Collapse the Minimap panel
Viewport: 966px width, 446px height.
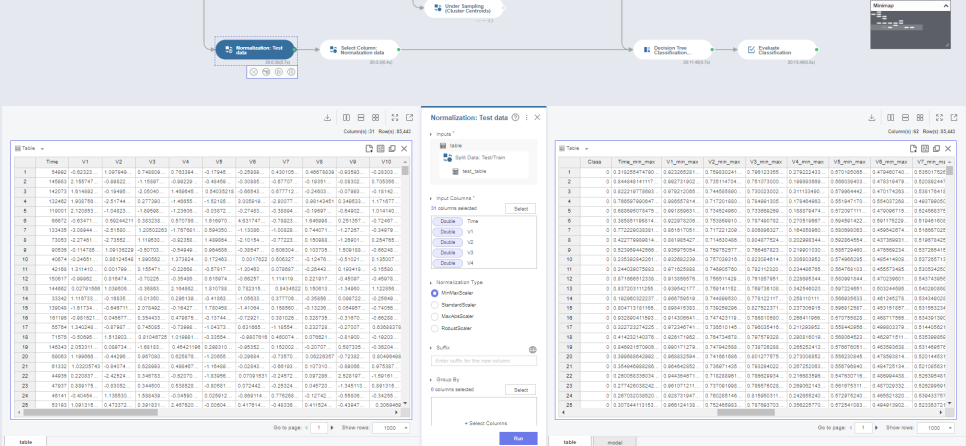[x=947, y=5]
